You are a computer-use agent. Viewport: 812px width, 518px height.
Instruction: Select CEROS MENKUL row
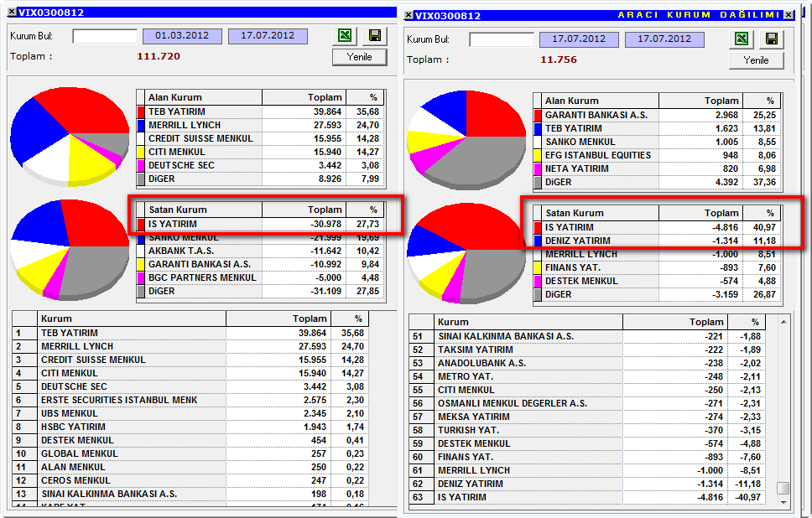pos(190,481)
